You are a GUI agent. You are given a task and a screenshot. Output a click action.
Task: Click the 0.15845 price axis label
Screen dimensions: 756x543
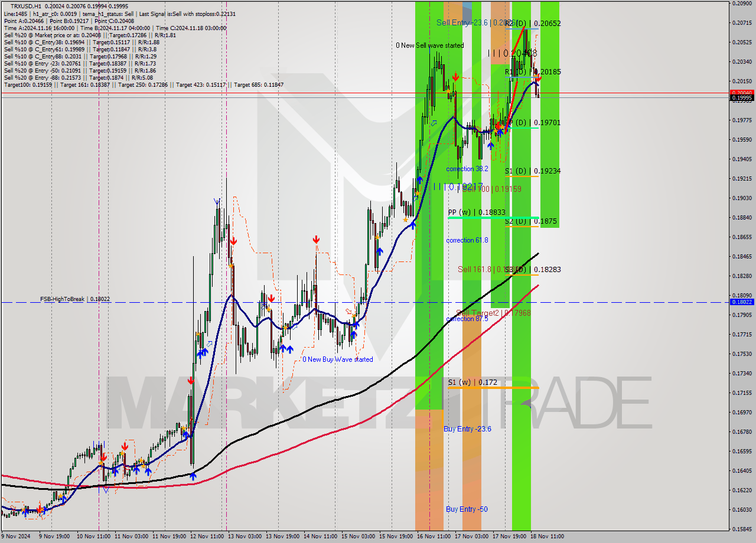point(742,529)
